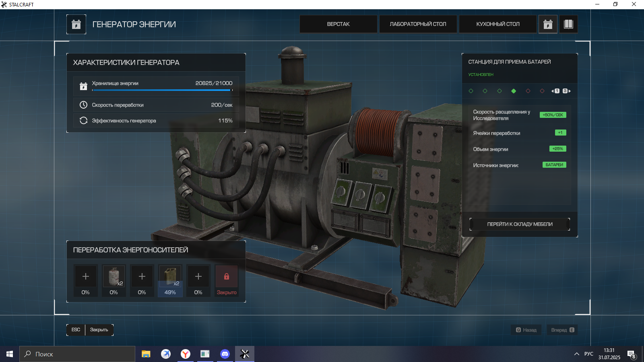Click the +1 Ячейки переработки badge
The image size is (644, 362).
[560, 133]
